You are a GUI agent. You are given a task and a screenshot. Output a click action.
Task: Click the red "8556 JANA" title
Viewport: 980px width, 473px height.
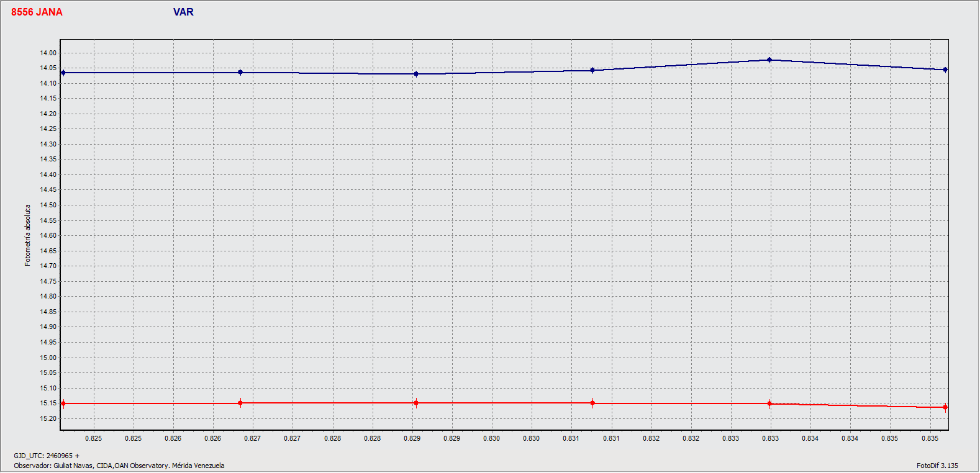tap(37, 12)
